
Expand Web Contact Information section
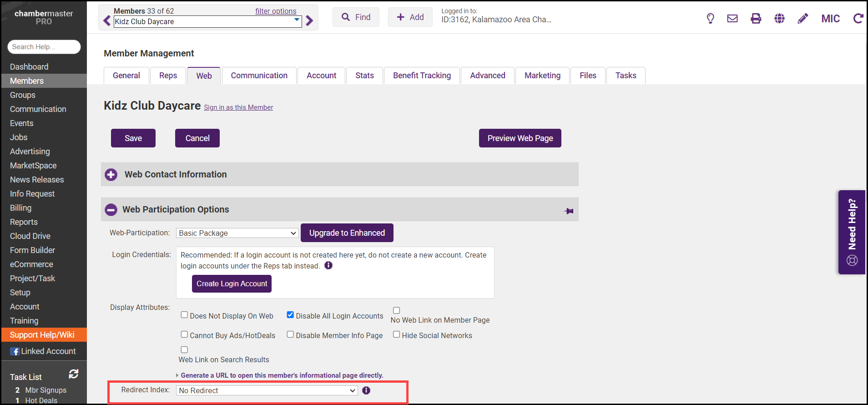click(111, 175)
